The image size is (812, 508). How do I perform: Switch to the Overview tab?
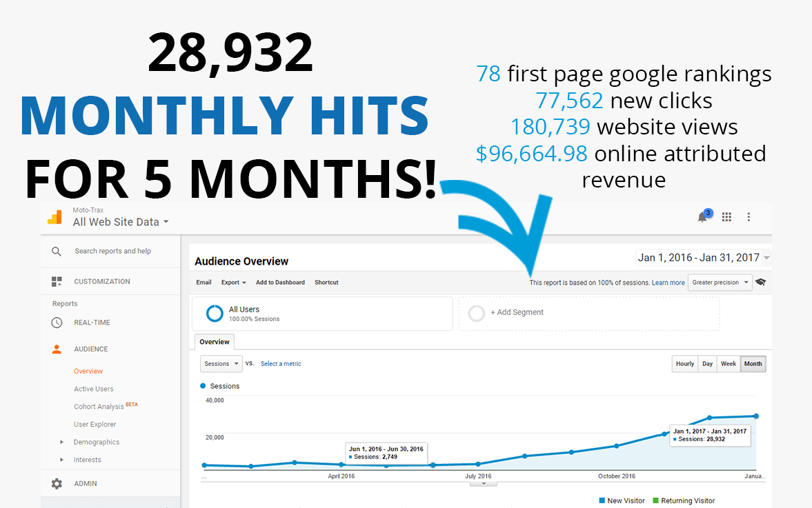click(x=214, y=341)
